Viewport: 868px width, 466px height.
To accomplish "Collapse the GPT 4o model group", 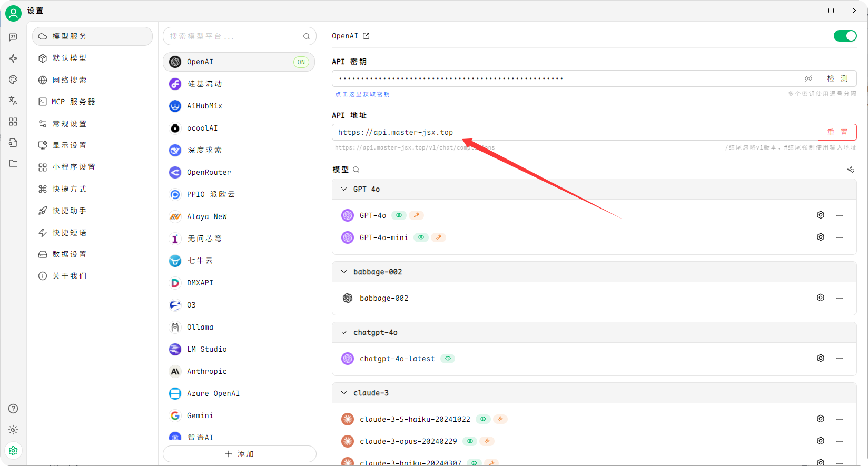I will 344,189.
